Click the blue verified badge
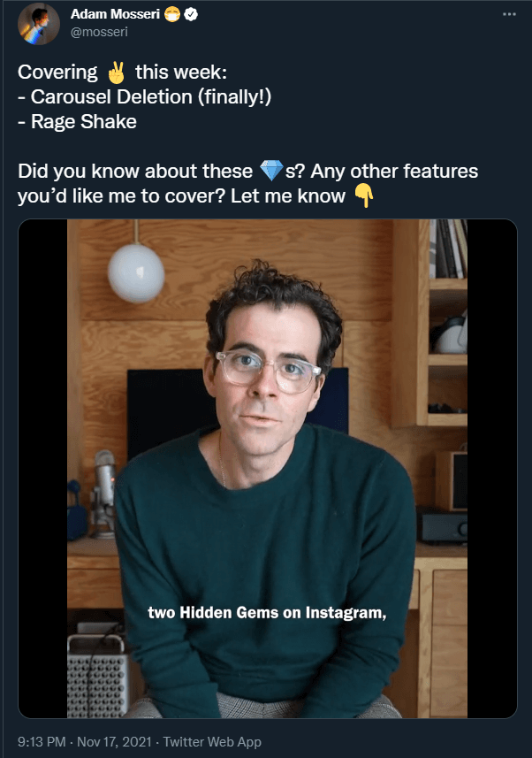This screenshot has width=532, height=758. 189,15
